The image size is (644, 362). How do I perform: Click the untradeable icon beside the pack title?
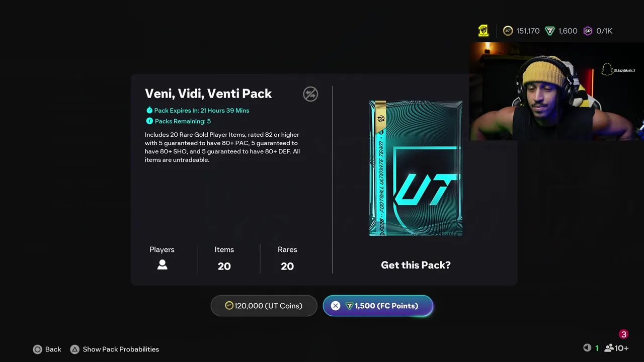[310, 94]
